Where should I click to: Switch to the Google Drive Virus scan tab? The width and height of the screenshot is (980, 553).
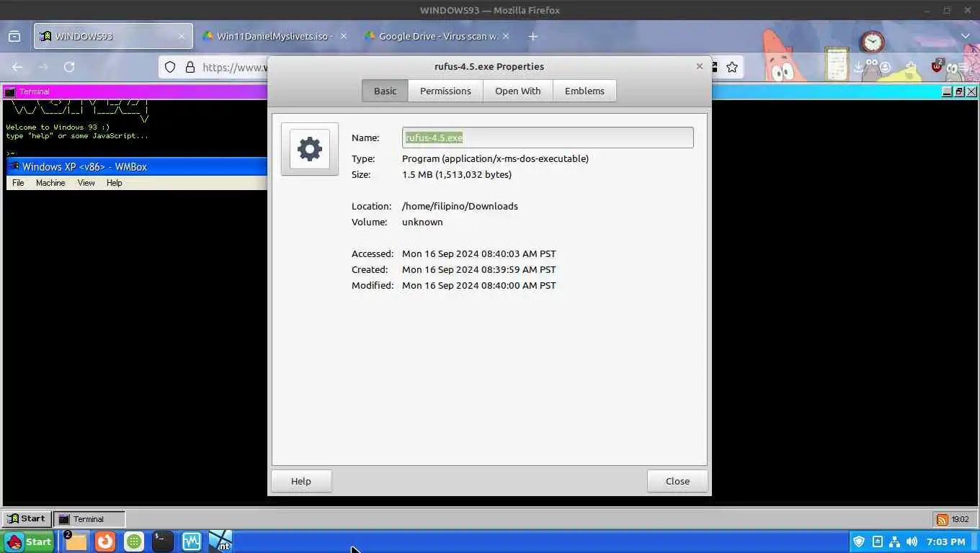coord(437,36)
